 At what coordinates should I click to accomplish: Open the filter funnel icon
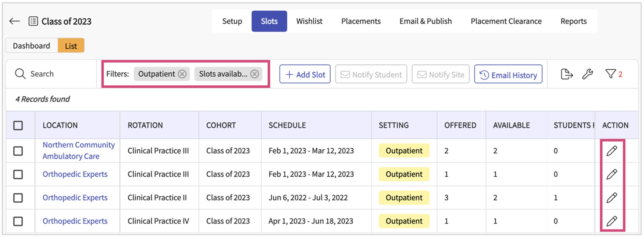coord(610,74)
